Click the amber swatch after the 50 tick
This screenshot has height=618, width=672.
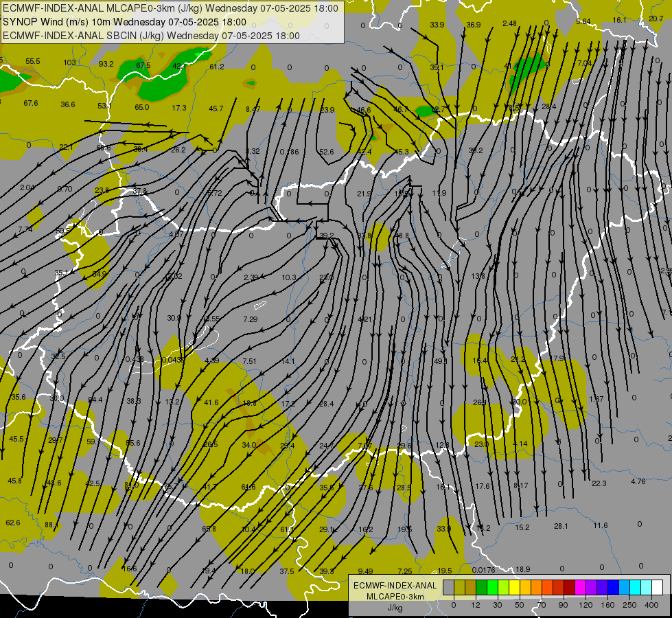[x=525, y=587]
